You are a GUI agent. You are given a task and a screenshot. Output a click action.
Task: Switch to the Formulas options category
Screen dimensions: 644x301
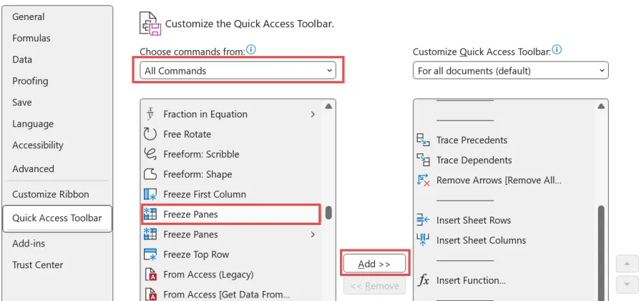click(x=31, y=38)
